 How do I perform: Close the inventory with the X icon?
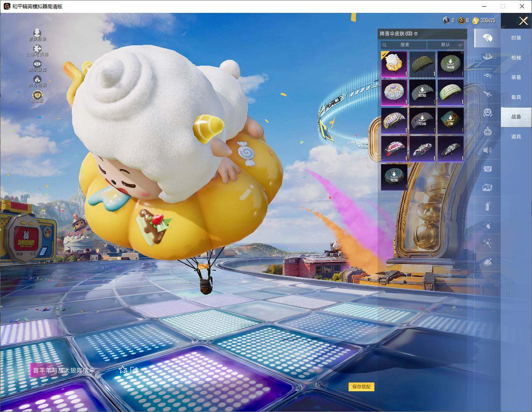(523, 21)
